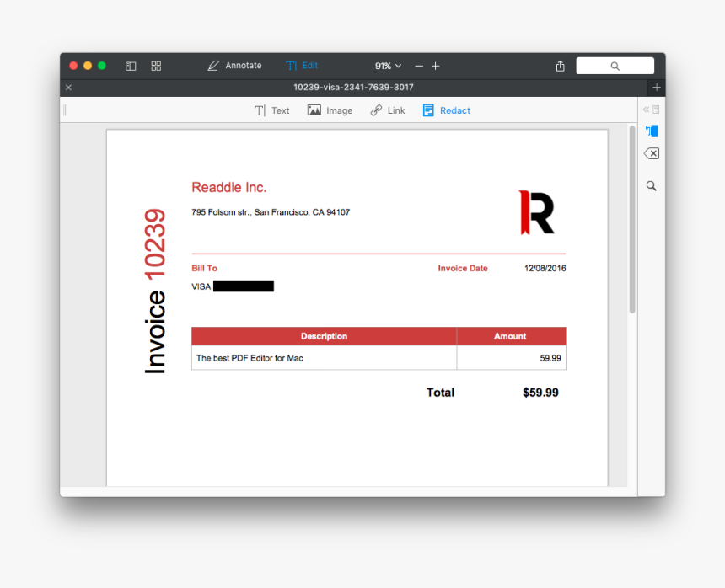Click the Readdle Inc. heading
The image size is (725, 588).
(x=228, y=188)
